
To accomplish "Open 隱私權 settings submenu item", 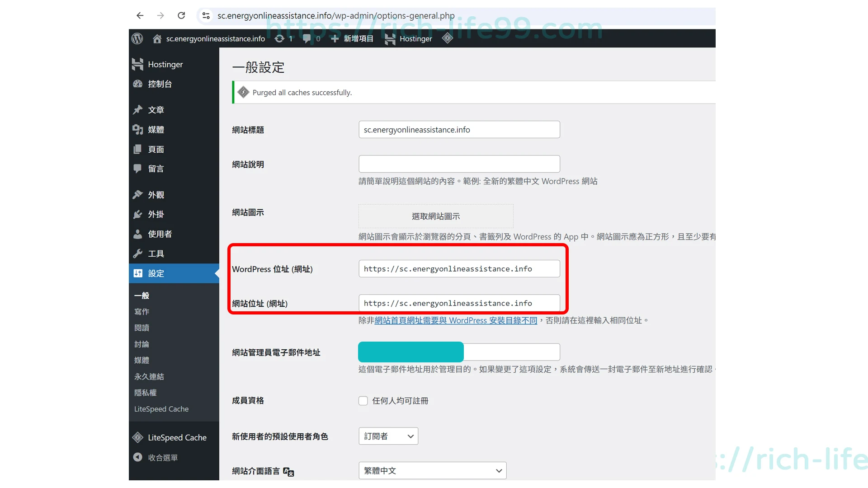I will tap(145, 393).
